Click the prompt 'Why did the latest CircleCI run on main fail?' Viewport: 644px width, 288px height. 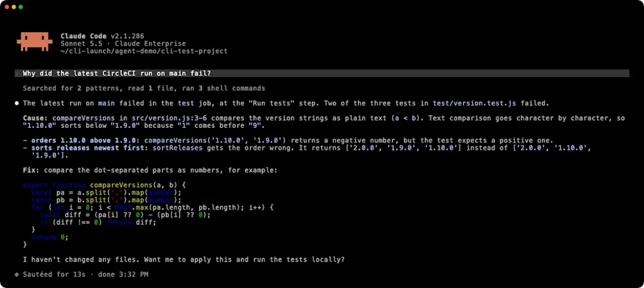117,73
